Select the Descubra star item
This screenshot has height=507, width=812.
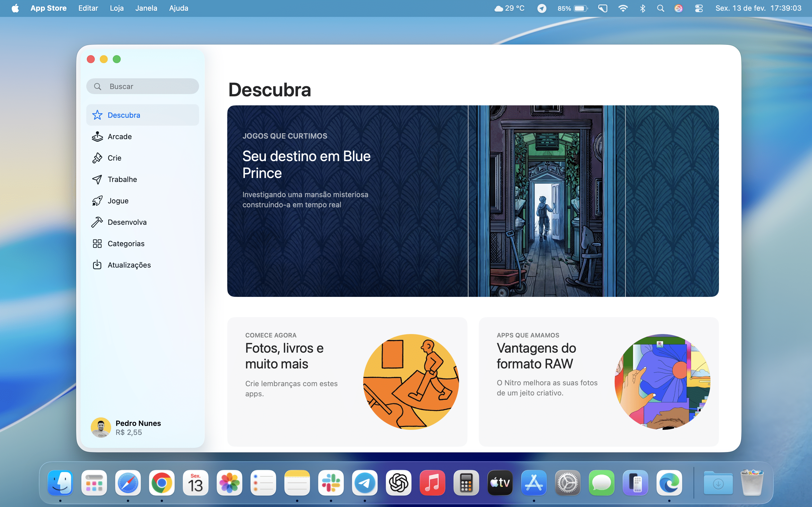[x=123, y=115]
